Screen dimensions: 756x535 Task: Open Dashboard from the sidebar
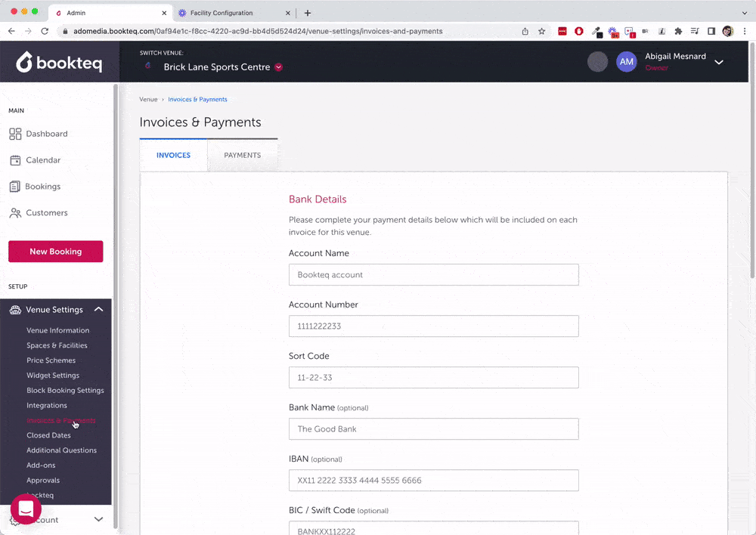click(x=46, y=134)
